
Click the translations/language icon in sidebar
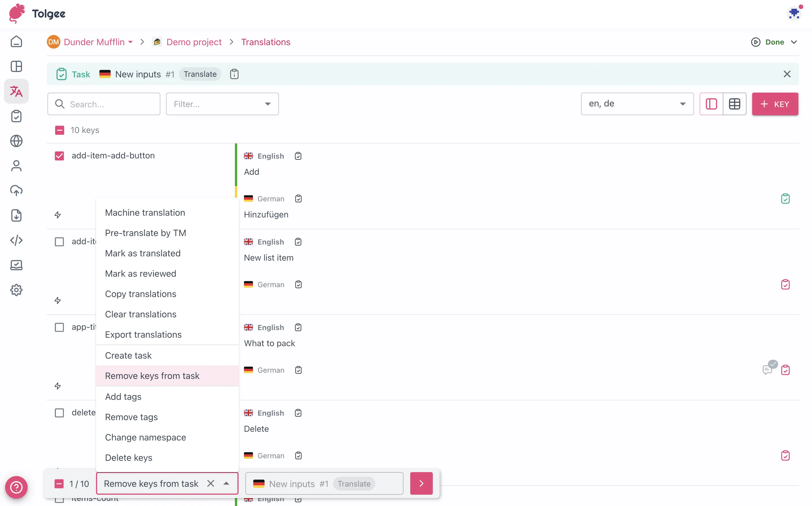[x=16, y=91]
